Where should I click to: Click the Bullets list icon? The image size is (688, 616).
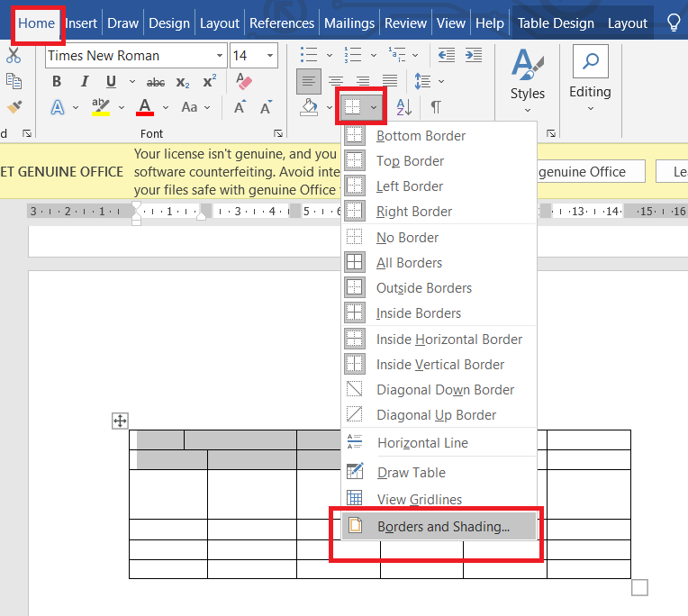[x=309, y=55]
